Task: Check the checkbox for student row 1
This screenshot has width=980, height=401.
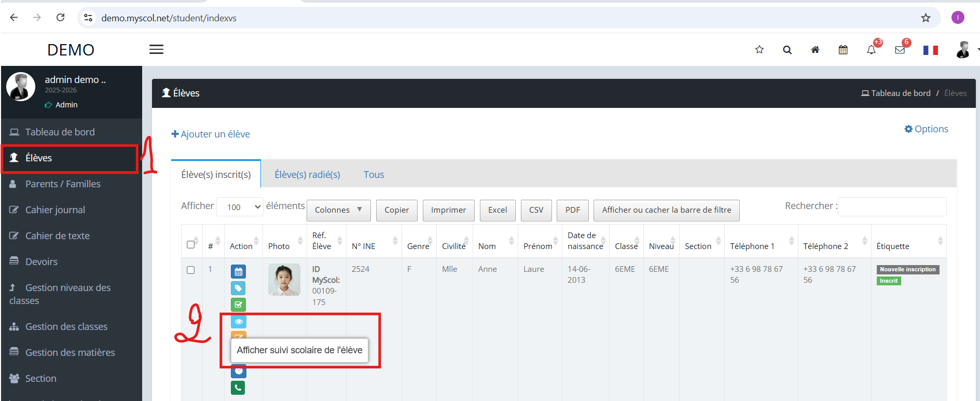Action: pyautogui.click(x=190, y=270)
